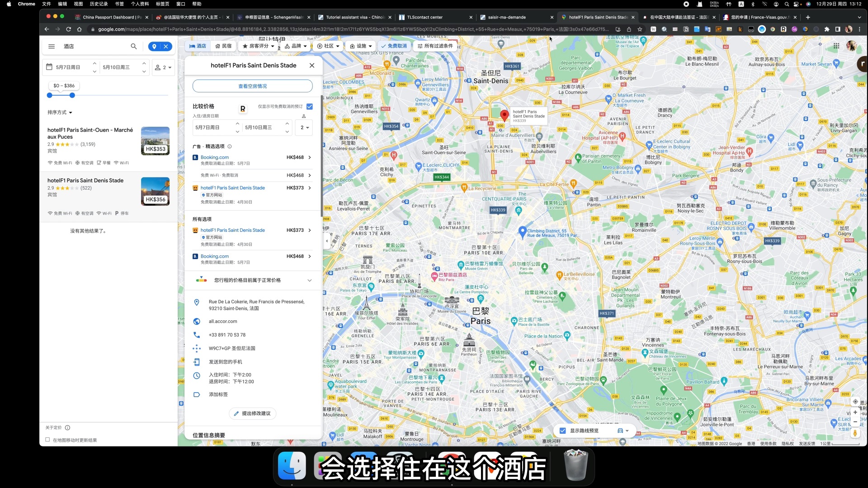
Task: Zoom in the map with plus button
Action: coord(855,413)
